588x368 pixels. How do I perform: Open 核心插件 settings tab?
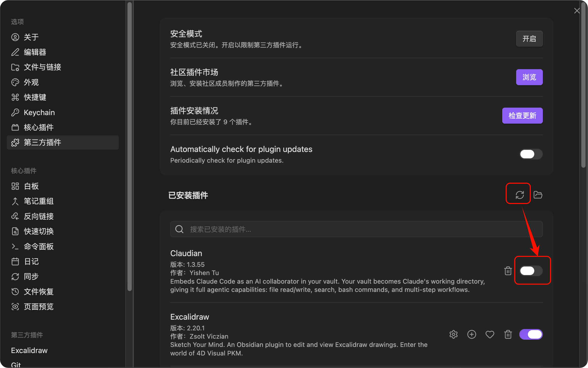(38, 127)
